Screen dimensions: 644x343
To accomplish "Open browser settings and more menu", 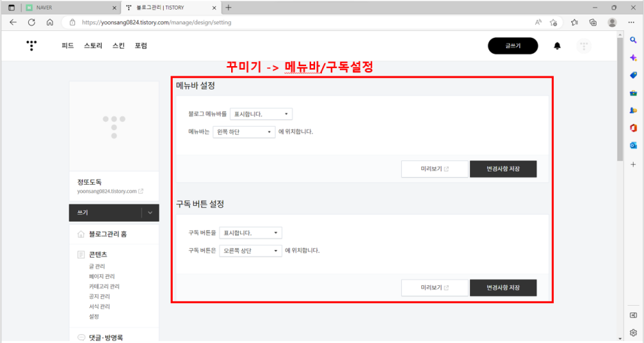I will pos(631,22).
